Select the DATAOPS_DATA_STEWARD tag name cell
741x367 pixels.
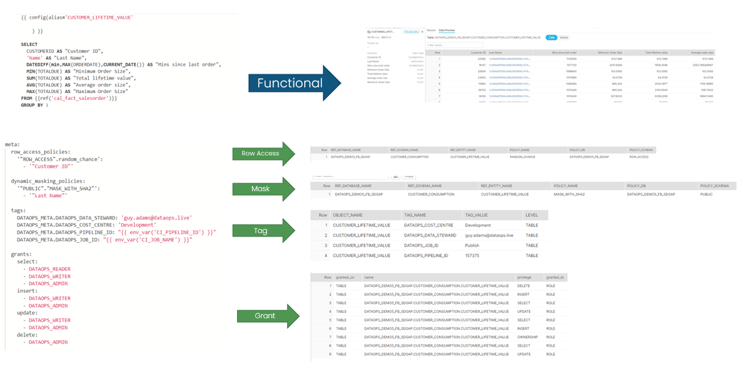pyautogui.click(x=431, y=235)
